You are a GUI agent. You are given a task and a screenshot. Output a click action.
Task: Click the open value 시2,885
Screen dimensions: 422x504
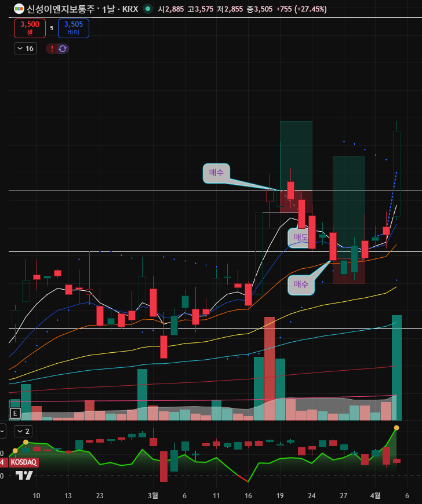point(171,9)
